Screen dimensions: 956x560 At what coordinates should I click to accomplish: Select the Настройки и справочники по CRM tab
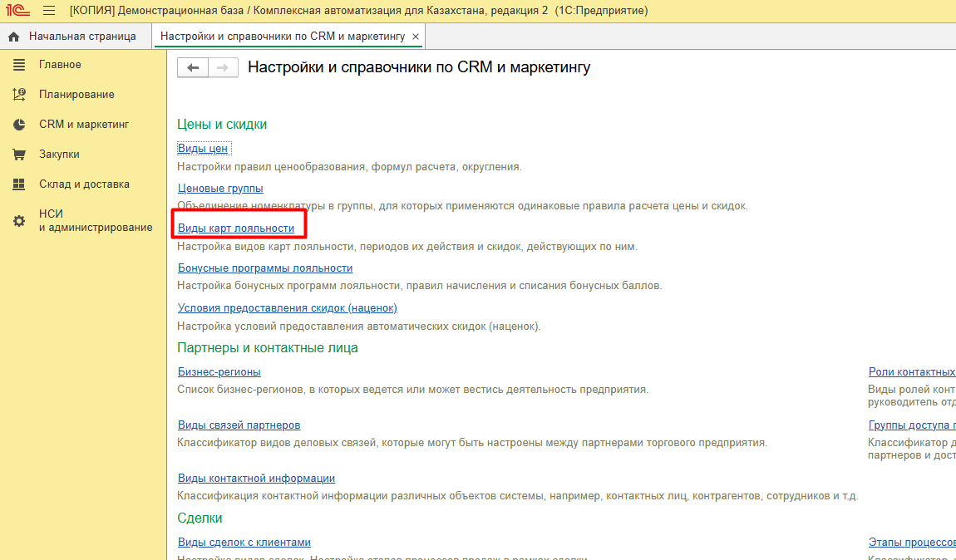pyautogui.click(x=282, y=37)
